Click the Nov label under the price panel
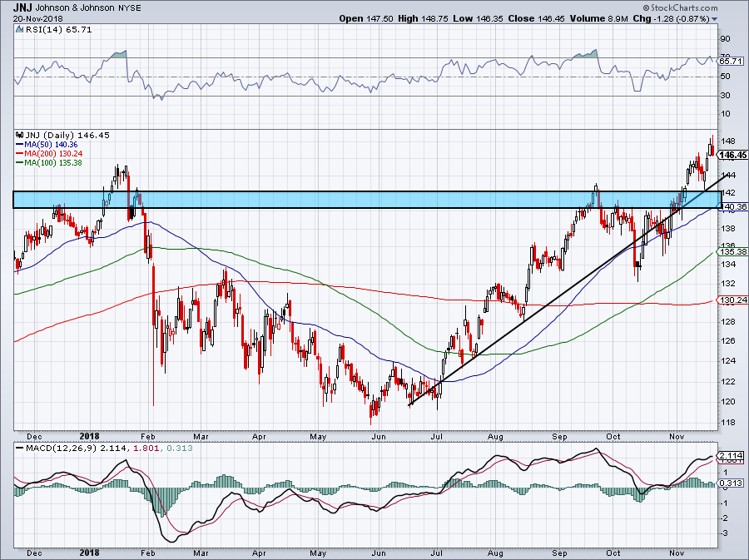The height and width of the screenshot is (560, 749). click(x=677, y=436)
